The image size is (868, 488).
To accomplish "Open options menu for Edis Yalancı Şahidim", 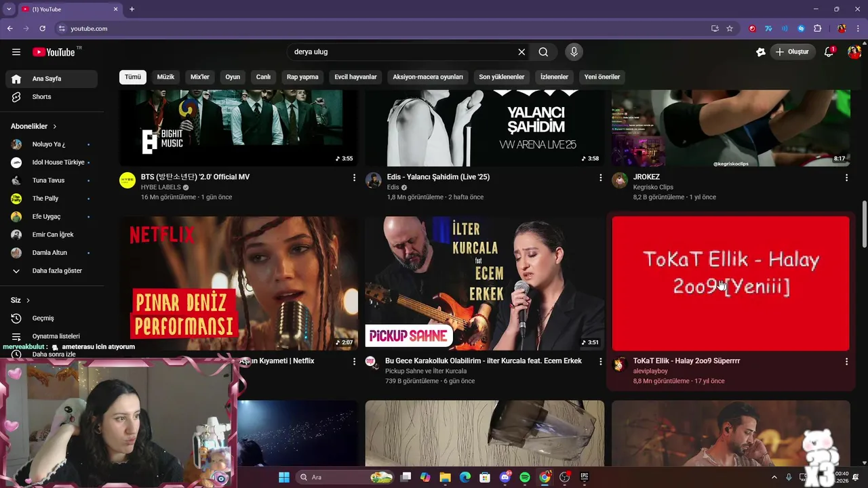I will 600,178.
